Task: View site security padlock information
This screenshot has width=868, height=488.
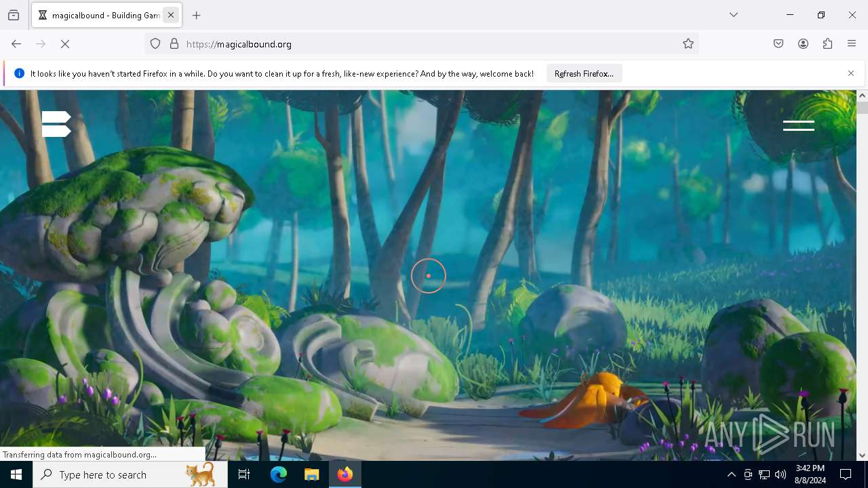Action: tap(174, 44)
